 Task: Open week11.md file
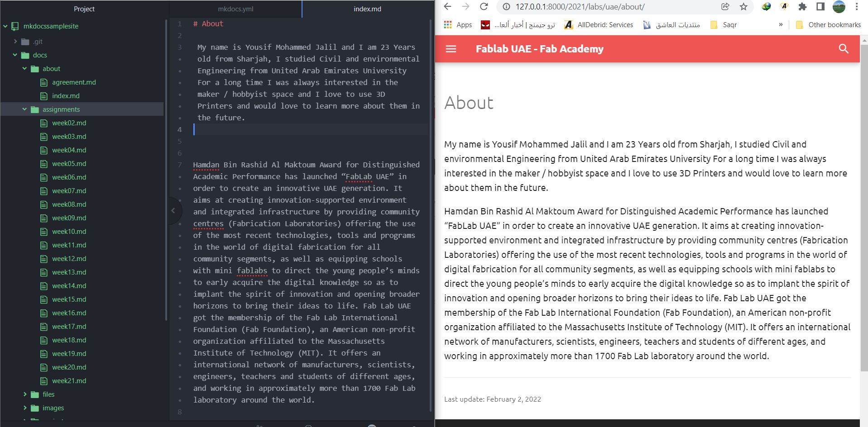point(69,245)
